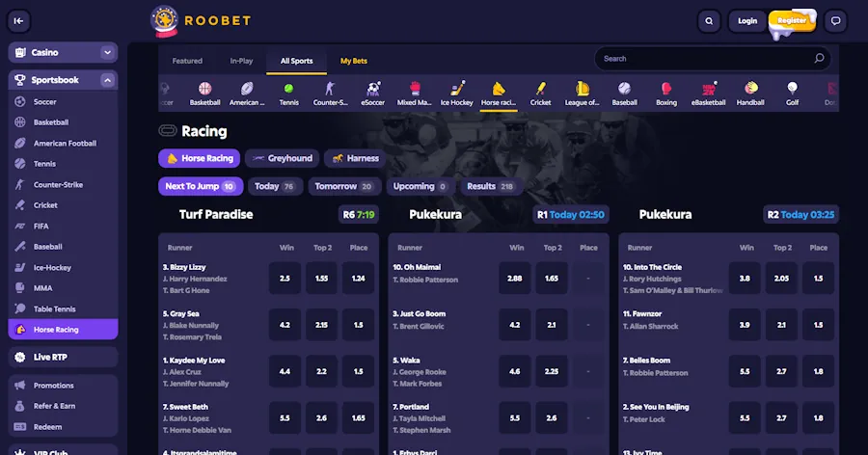Show Tomorrow races
Viewport: 868px width, 455px height.
tap(343, 187)
